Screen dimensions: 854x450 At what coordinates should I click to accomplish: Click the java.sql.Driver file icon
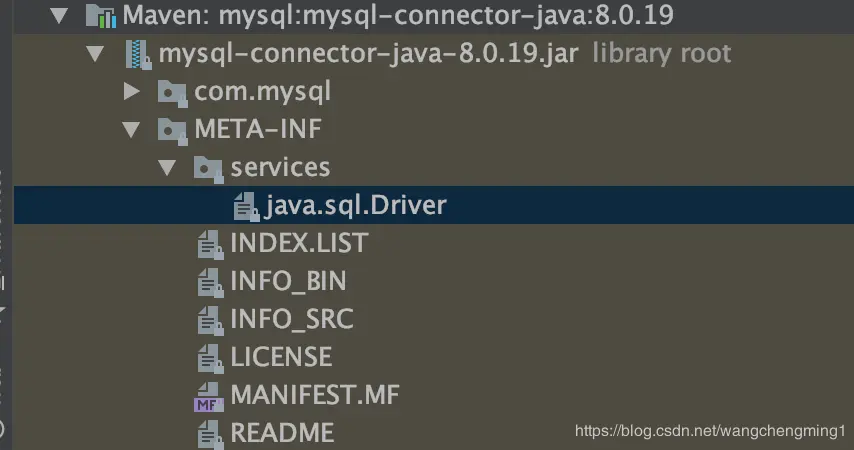click(x=246, y=206)
